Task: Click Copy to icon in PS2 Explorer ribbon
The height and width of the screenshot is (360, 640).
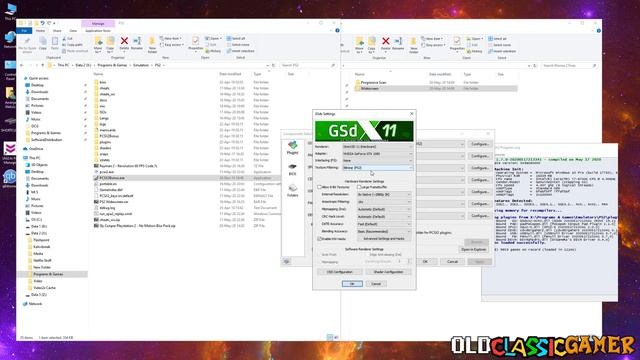Action: pyautogui.click(x=110, y=44)
